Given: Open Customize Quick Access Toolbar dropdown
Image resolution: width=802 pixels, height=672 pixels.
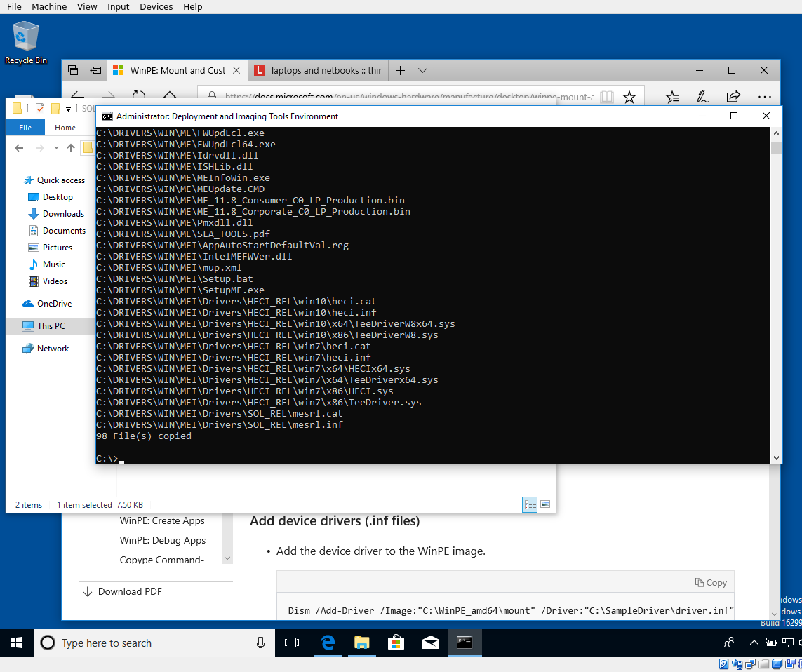Looking at the screenshot, I should tap(69, 109).
